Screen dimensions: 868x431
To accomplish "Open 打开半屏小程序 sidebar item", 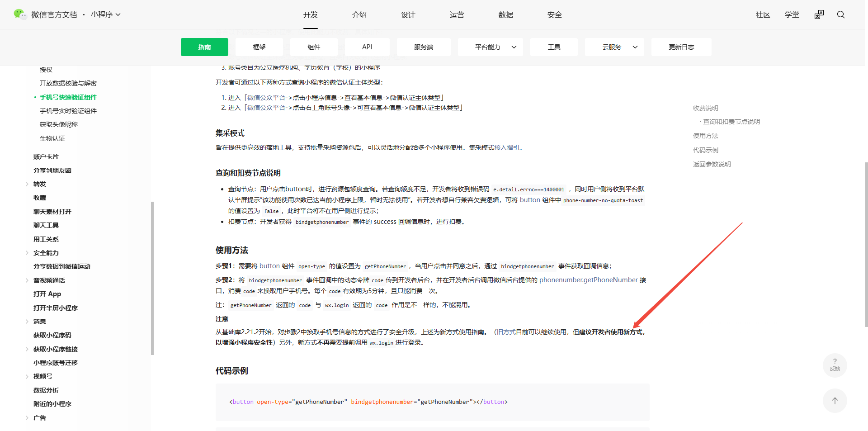I will click(56, 308).
